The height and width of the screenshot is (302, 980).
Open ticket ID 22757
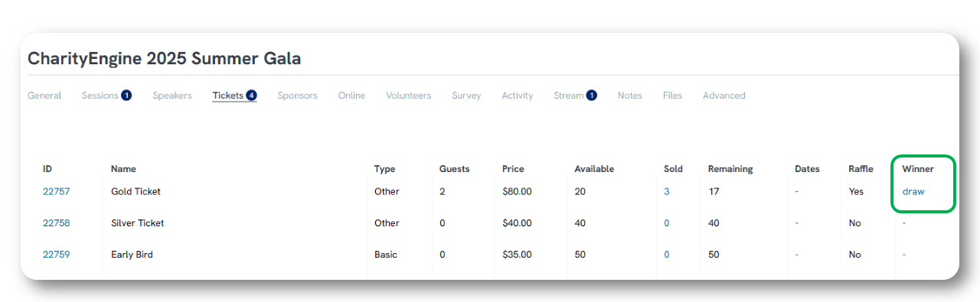click(x=56, y=191)
